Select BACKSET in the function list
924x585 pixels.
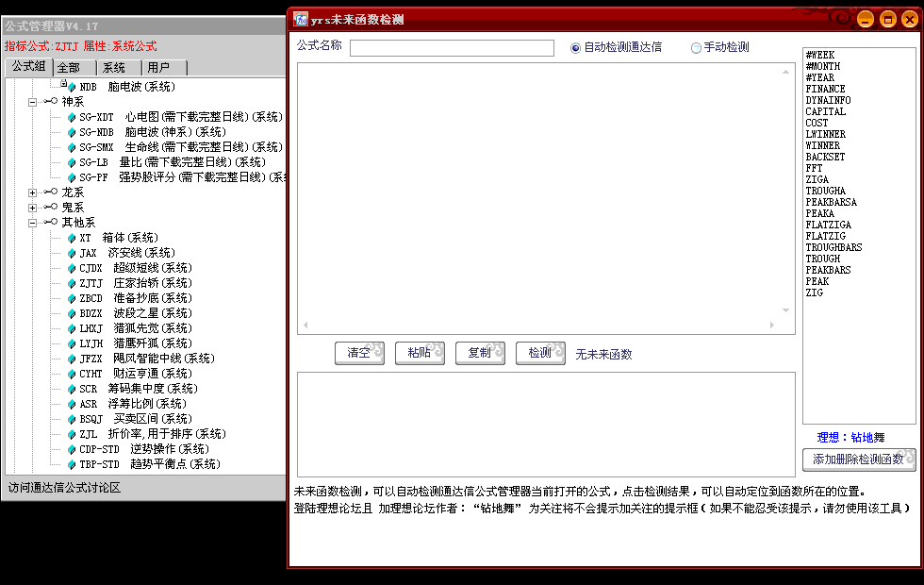click(x=825, y=157)
